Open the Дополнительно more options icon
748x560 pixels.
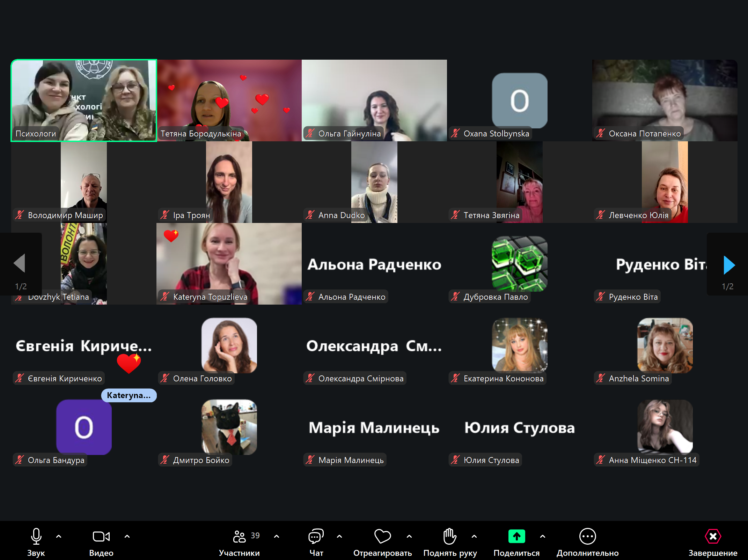tap(587, 536)
